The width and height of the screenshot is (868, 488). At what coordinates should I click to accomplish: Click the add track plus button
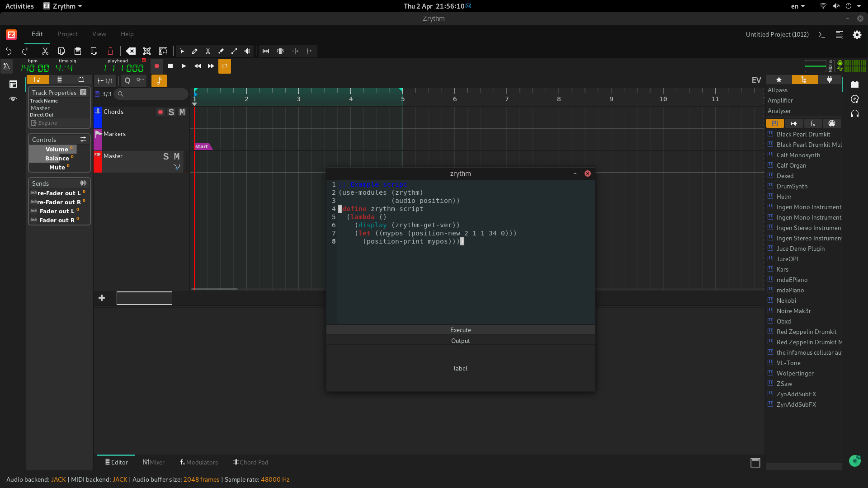[102, 298]
